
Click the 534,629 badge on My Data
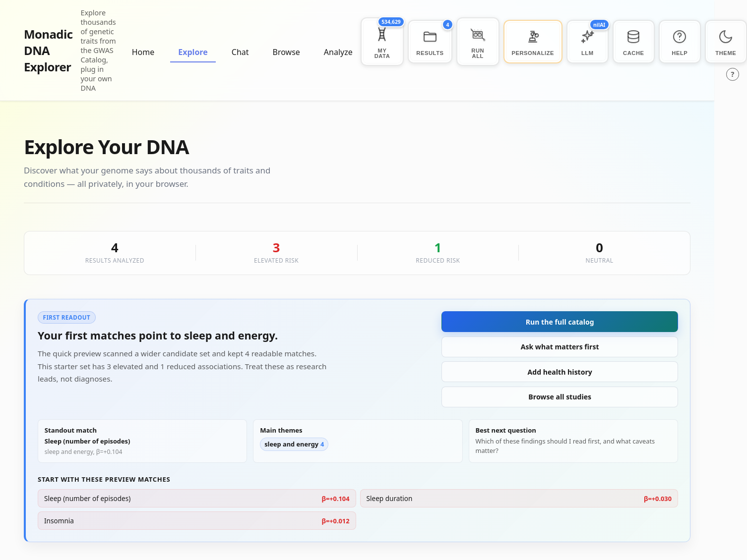(x=391, y=22)
